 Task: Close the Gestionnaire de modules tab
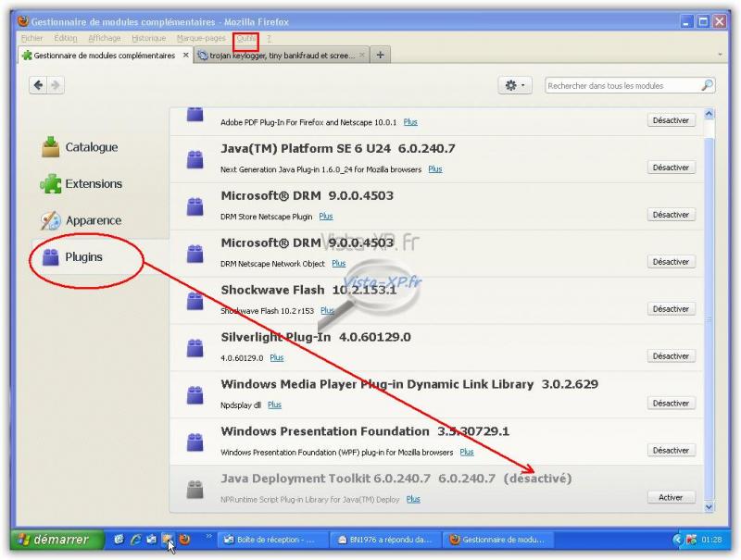[x=186, y=56]
